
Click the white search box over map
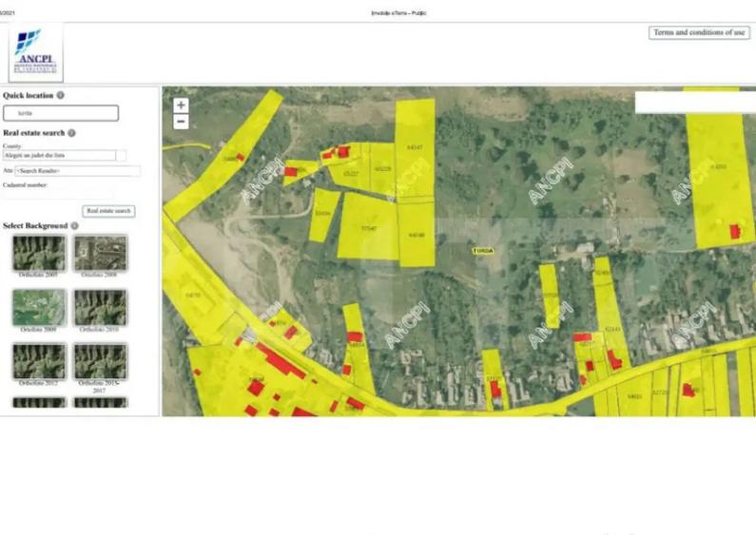click(x=694, y=102)
